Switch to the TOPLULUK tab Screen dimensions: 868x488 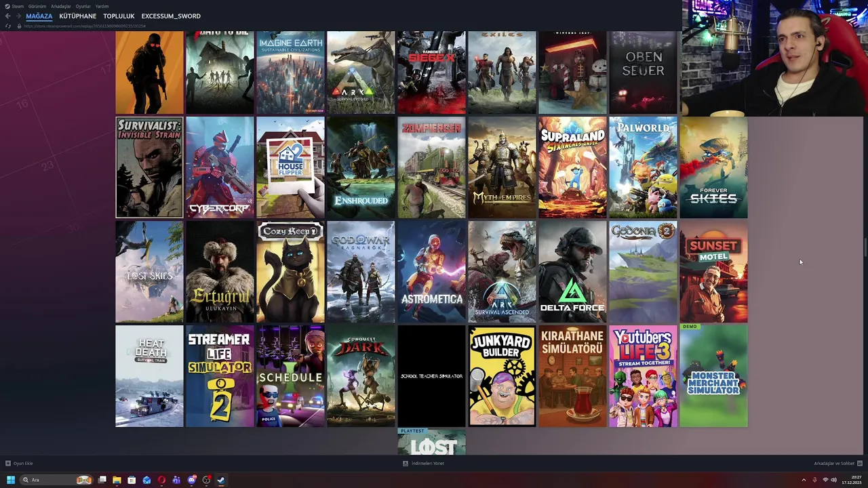coord(119,16)
